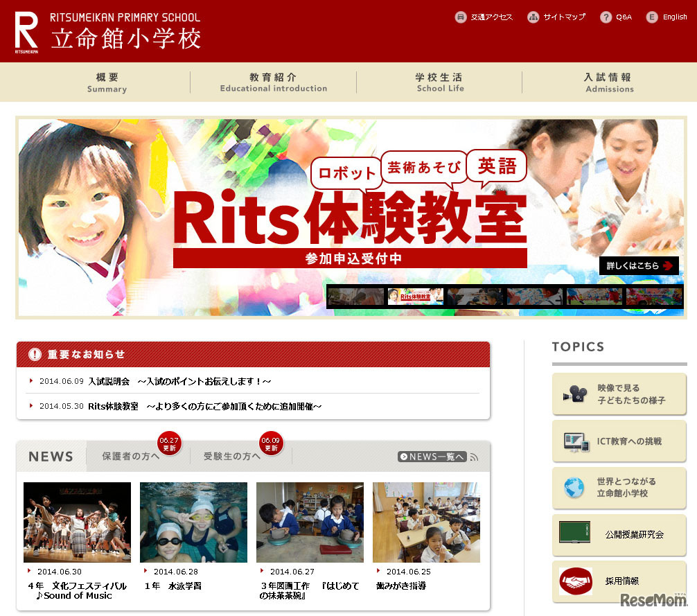The width and height of the screenshot is (697, 616).
Task: Select the sixth banner slide thumbnail
Action: 654,297
